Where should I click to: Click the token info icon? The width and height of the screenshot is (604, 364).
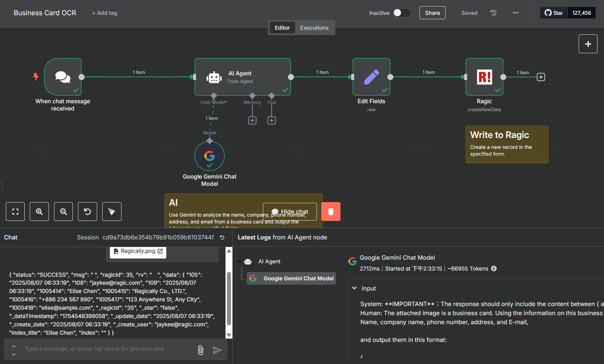point(494,268)
